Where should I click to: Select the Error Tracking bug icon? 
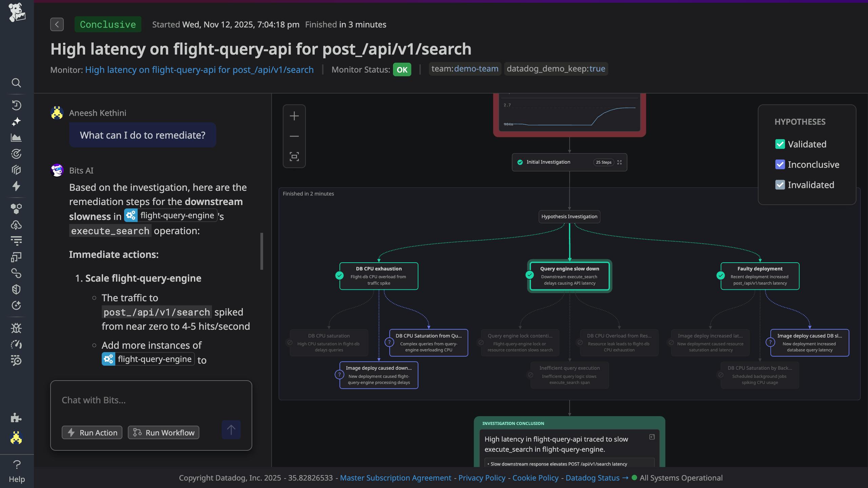(x=16, y=328)
